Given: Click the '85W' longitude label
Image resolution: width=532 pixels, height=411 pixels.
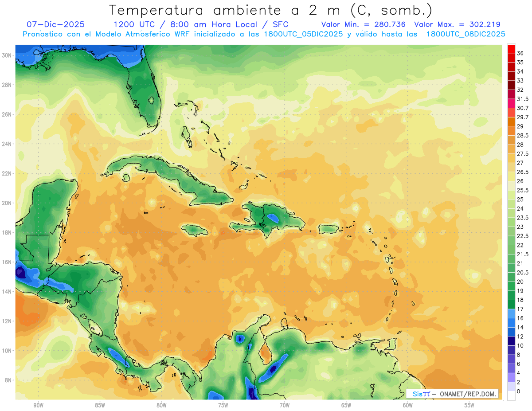Looking at the screenshot, I should coord(100,405).
